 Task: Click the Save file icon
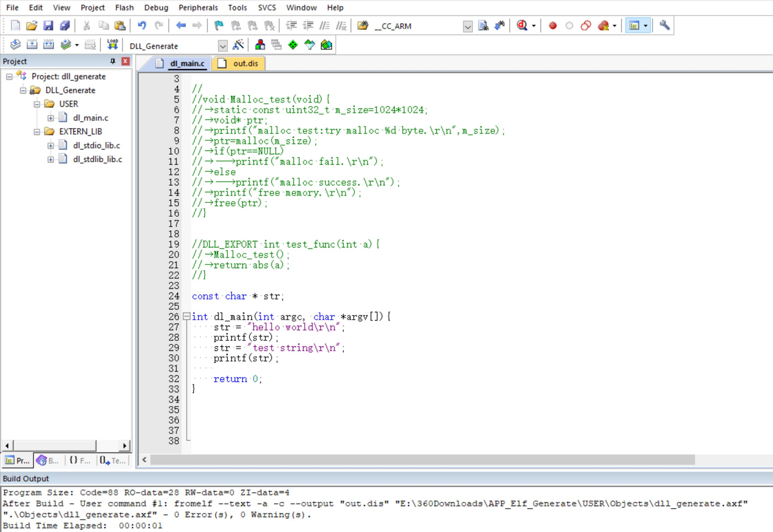(48, 26)
